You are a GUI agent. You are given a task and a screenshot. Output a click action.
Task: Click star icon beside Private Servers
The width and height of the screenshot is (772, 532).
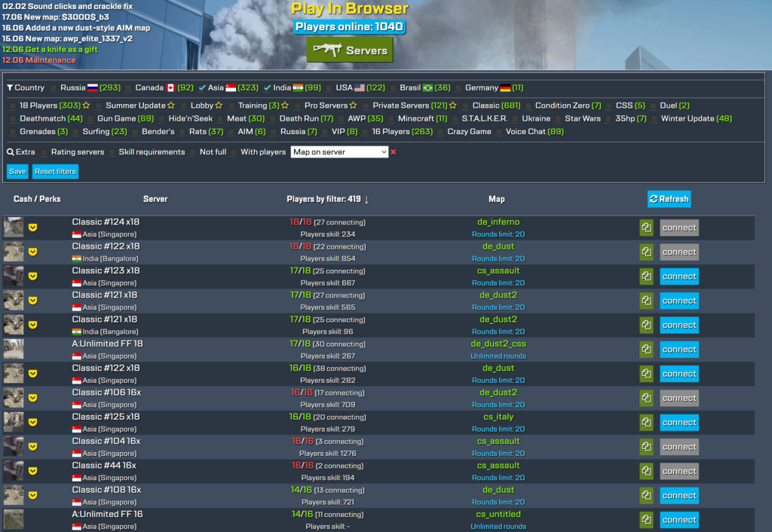click(452, 105)
